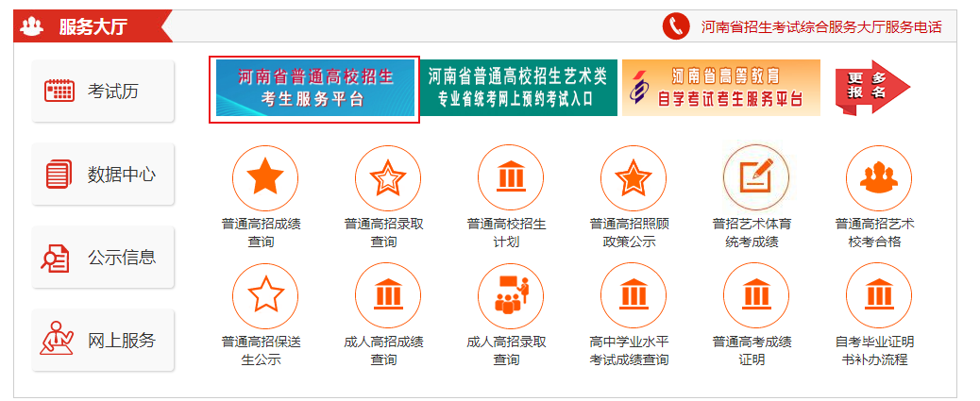980x401 pixels.
Task: Click the 普通高招成绩查询 star icon
Action: (x=265, y=178)
